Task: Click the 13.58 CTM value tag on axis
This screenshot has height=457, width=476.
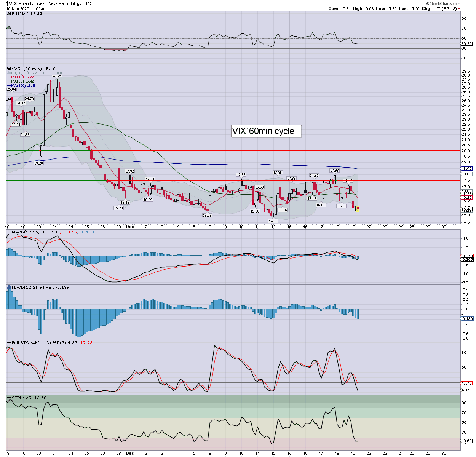Action: click(x=466, y=441)
